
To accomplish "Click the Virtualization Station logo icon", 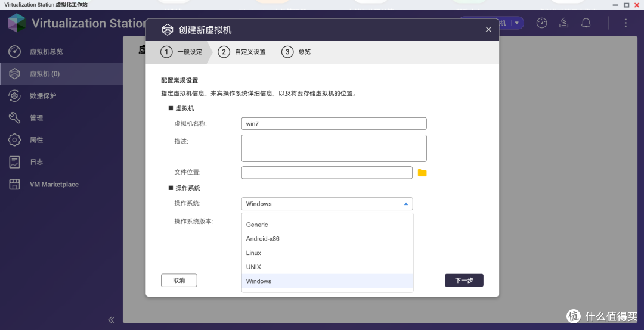I will [x=17, y=23].
